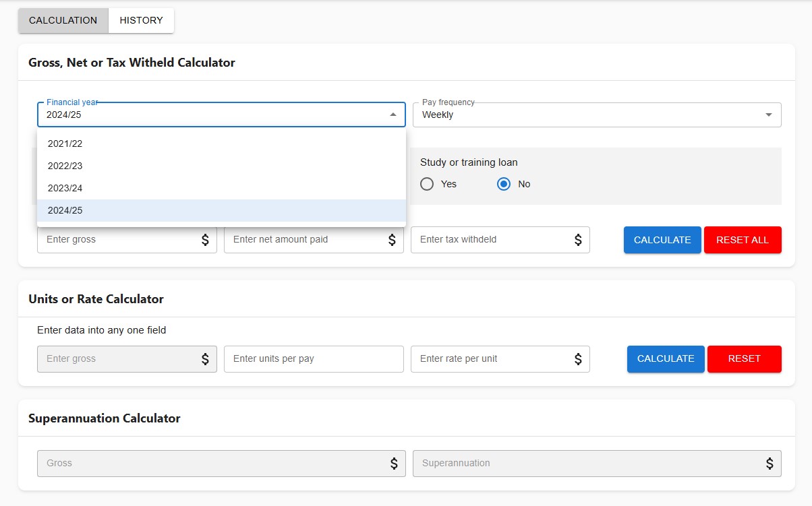The width and height of the screenshot is (812, 506).
Task: Switch to the HISTORY tab
Action: coord(140,20)
